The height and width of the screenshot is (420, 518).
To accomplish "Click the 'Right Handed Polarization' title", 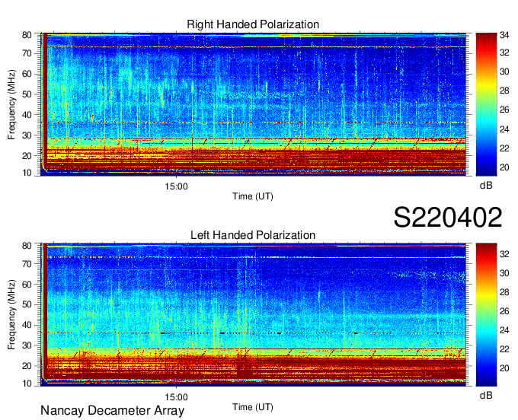I will 253,24.
